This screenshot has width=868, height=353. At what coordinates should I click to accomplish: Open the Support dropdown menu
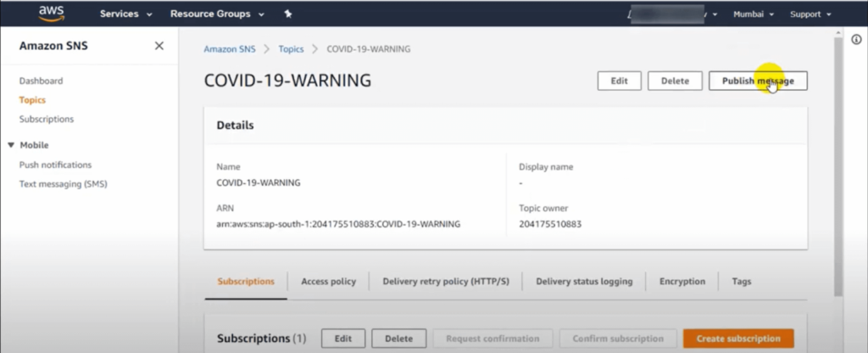810,14
